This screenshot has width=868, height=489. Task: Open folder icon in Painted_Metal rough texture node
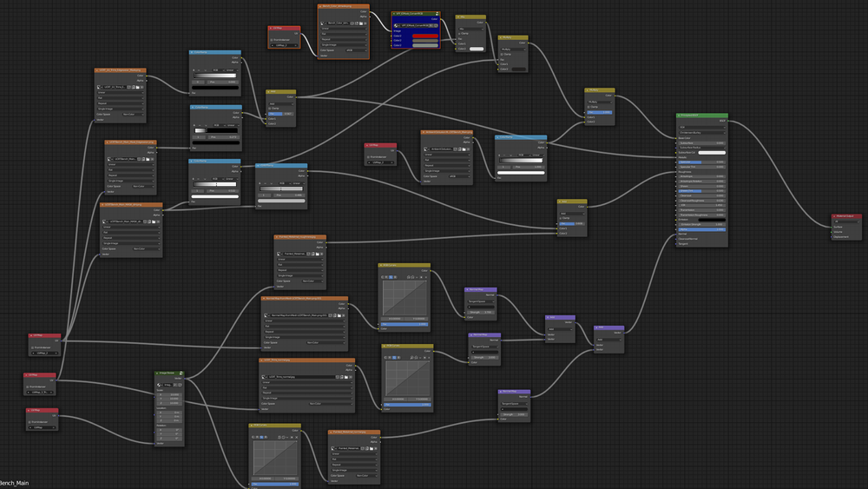tap(317, 254)
